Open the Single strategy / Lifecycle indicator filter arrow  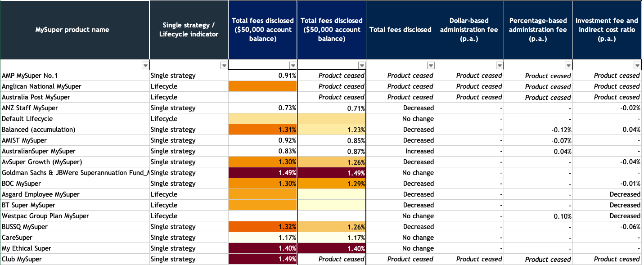224,66
